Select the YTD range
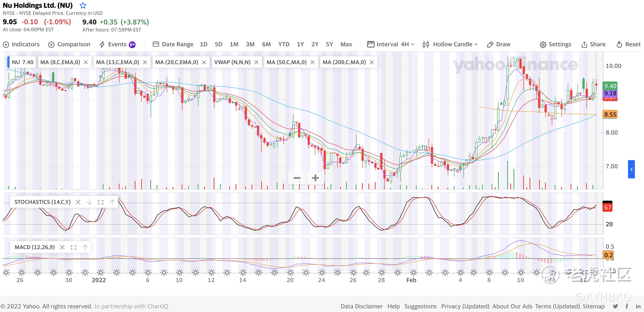Image resolution: width=644 pixels, height=312 pixels. click(284, 44)
